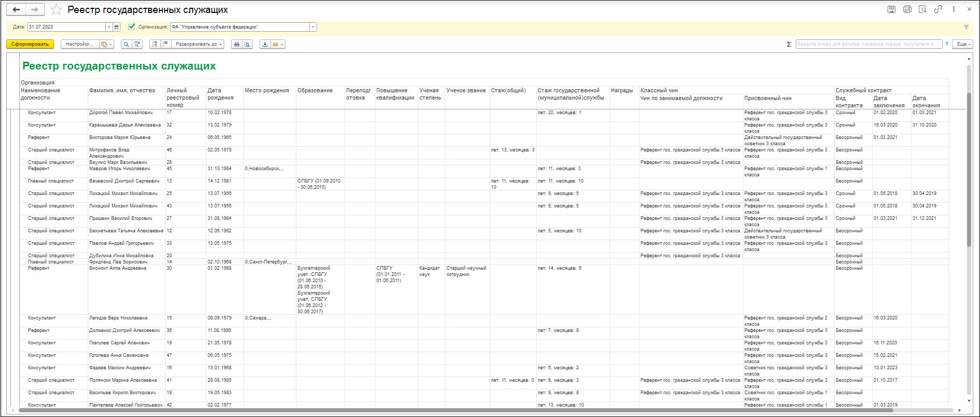Toggle the Организация filter checkbox

pyautogui.click(x=131, y=26)
